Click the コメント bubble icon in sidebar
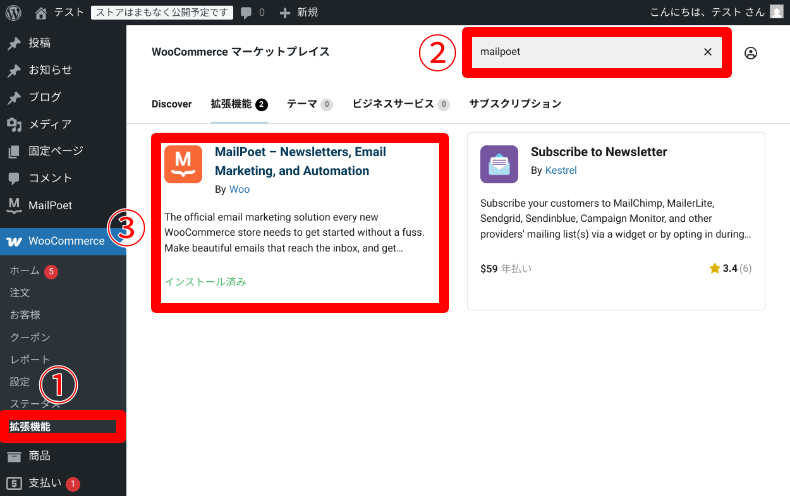This screenshot has height=496, width=790. coord(14,178)
